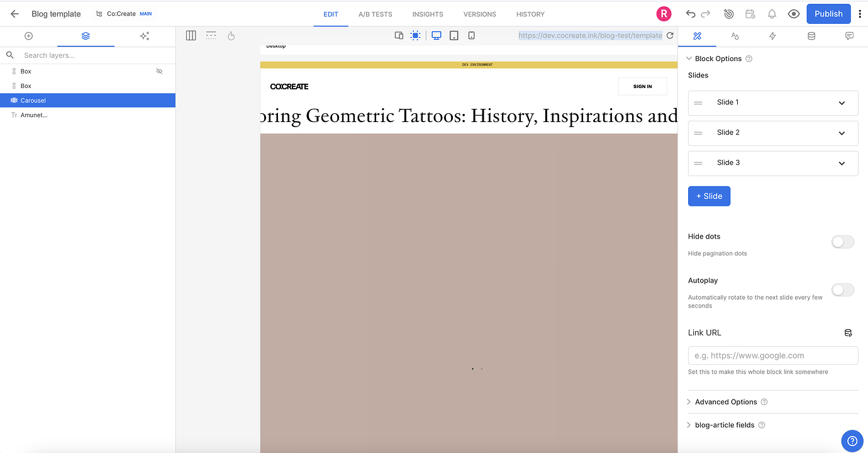Switch to the A/B TESTS tab
The width and height of the screenshot is (868, 453).
click(x=374, y=14)
